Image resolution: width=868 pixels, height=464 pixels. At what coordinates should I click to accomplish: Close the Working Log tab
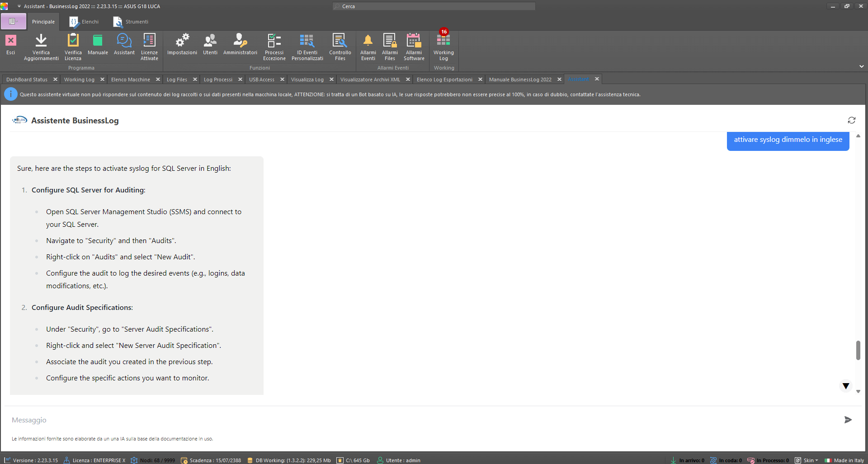[x=102, y=79]
